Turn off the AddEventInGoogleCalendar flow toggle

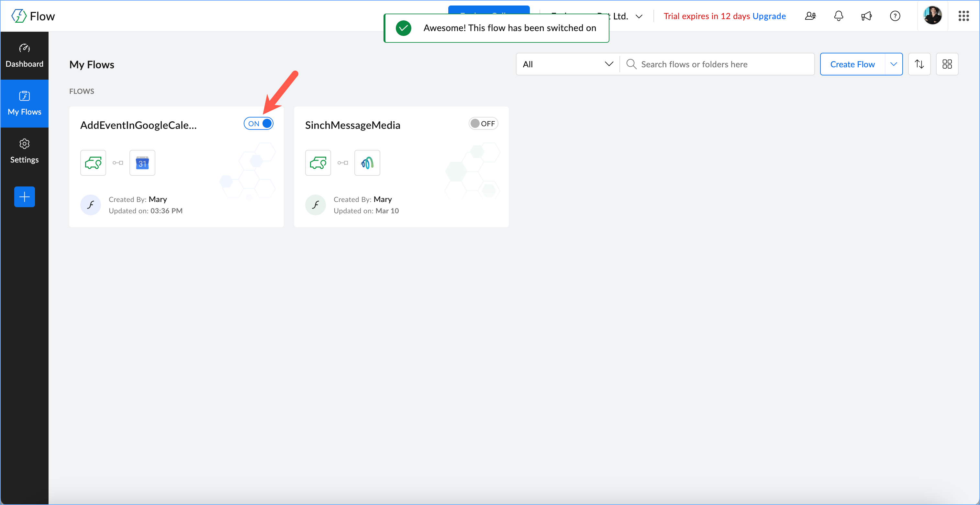click(x=259, y=124)
